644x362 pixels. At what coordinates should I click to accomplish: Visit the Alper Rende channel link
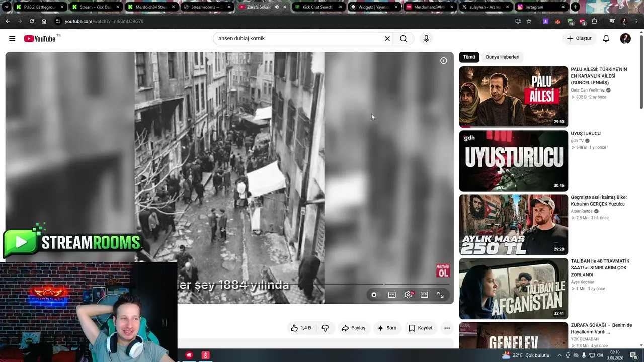pos(581,211)
